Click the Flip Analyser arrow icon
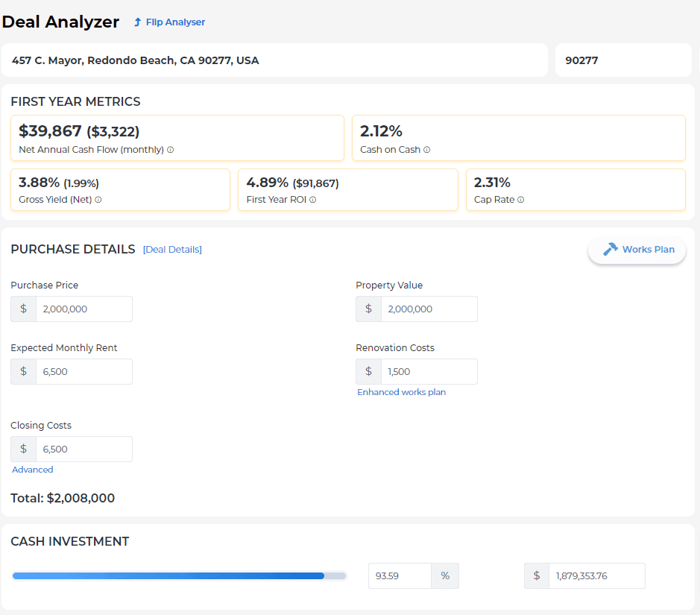Image resolution: width=700 pixels, height=615 pixels. (x=137, y=22)
